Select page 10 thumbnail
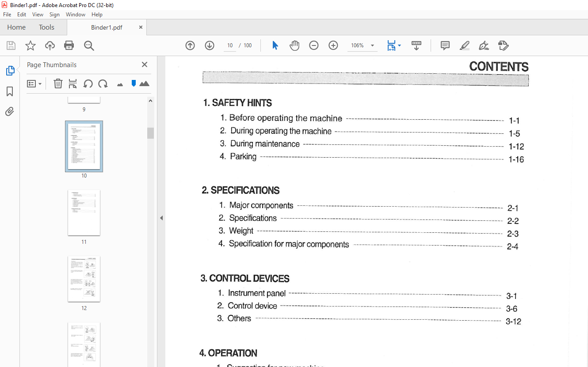This screenshot has height=367, width=588. [84, 146]
